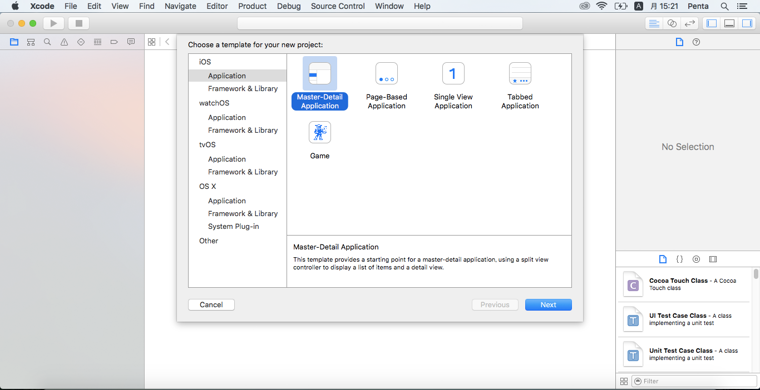Open the Symbol navigator icon
Screen dimensions: 760x390
tap(31, 42)
